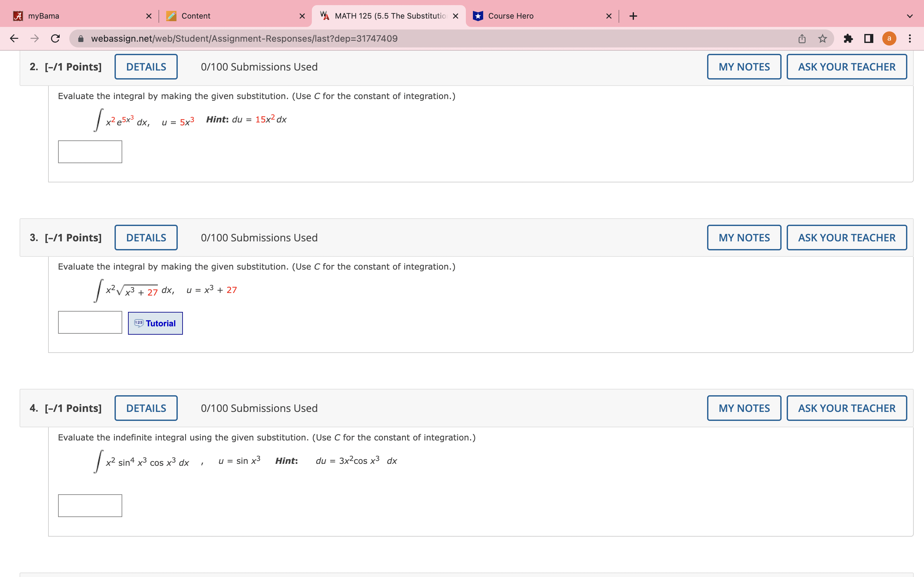
Task: Click the browser back arrow
Action: (x=14, y=38)
